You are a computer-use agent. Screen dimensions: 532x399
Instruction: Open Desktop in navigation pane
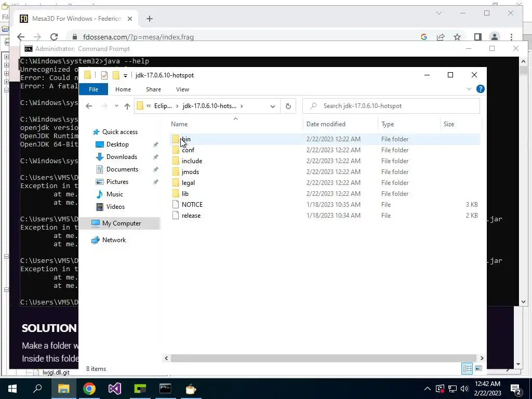coord(117,144)
